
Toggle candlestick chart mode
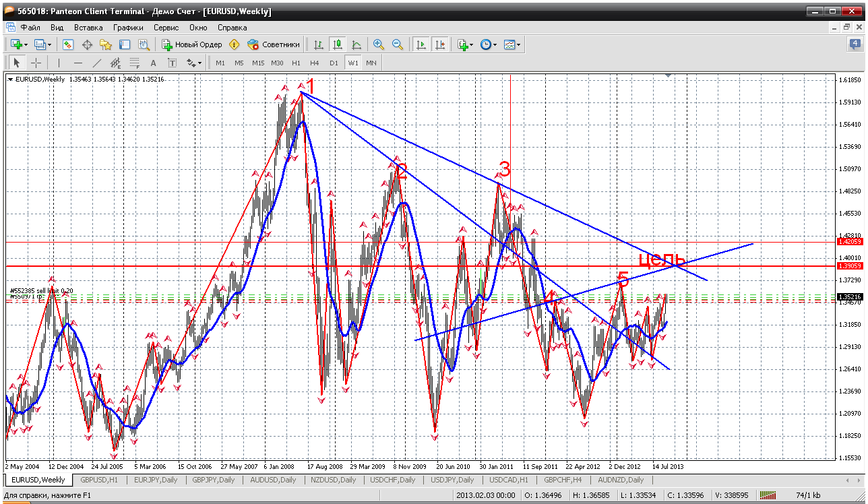pos(337,44)
